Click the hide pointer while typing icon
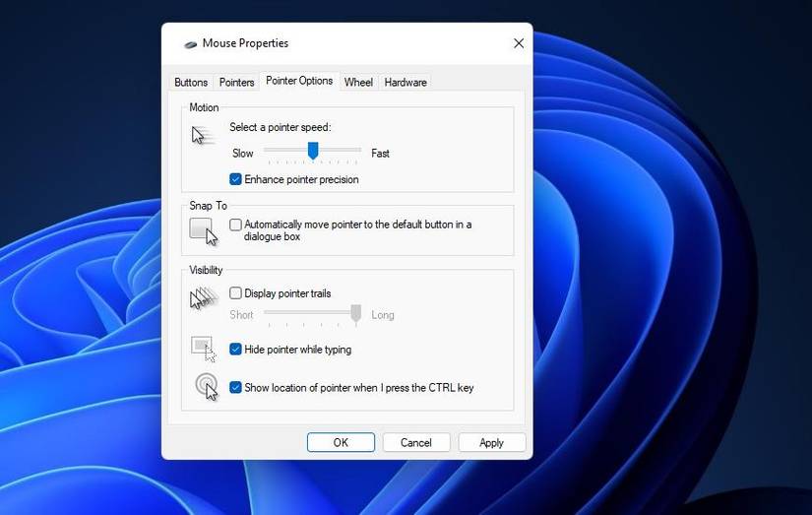The image size is (812, 515). click(203, 349)
